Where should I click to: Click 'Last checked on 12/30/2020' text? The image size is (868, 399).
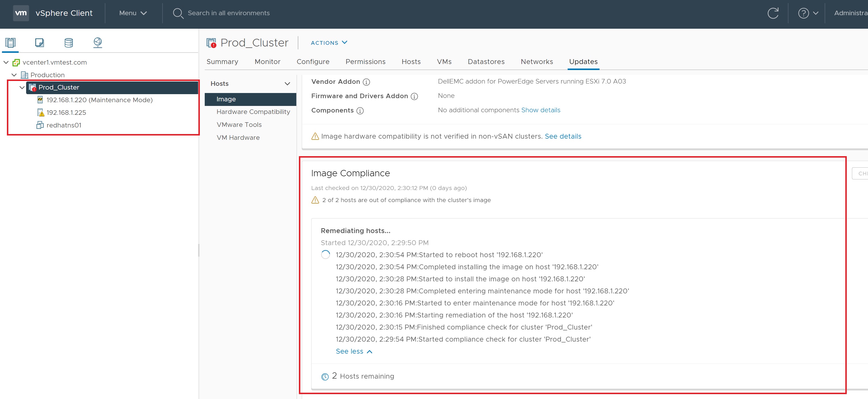[389, 188]
